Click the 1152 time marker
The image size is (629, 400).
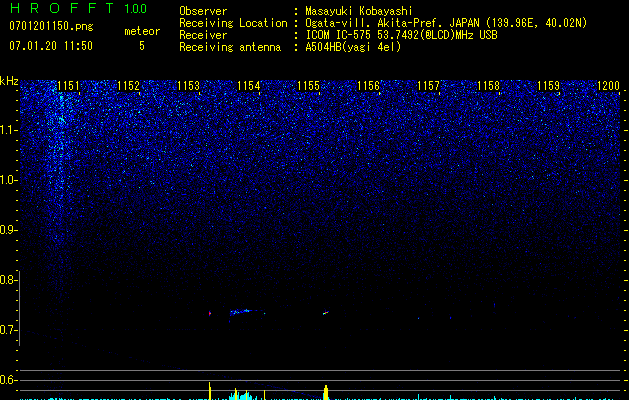[128, 86]
